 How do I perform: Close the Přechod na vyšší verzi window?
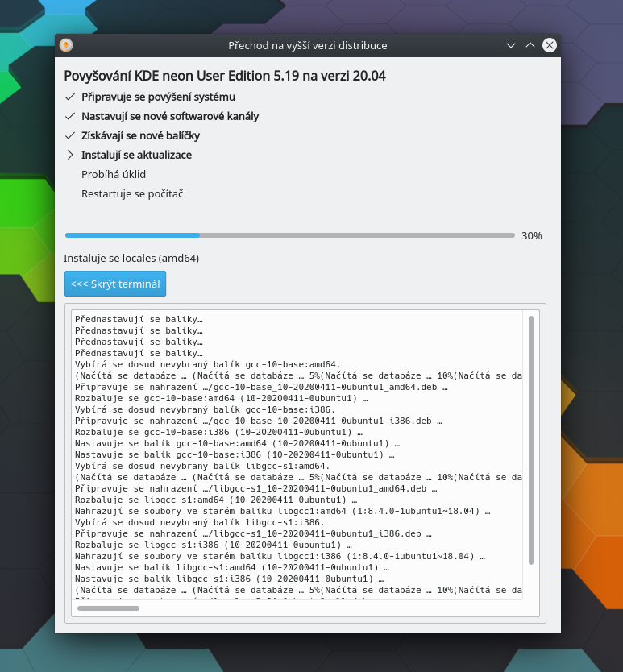click(550, 45)
